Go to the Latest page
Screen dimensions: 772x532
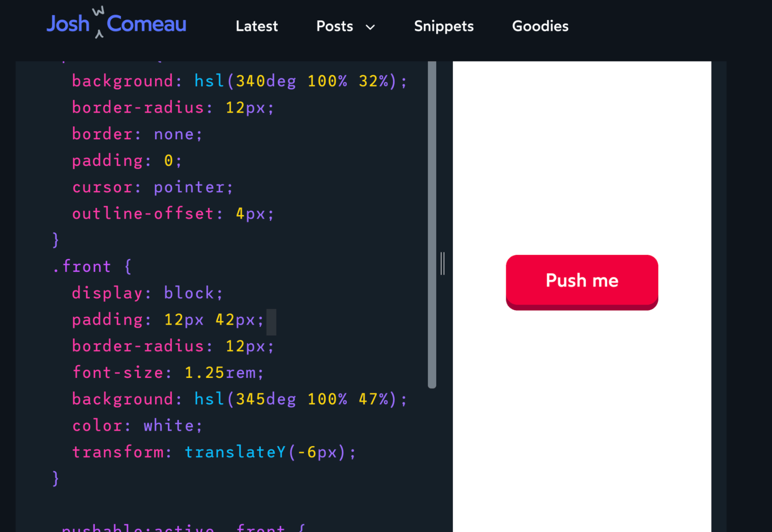tap(257, 26)
